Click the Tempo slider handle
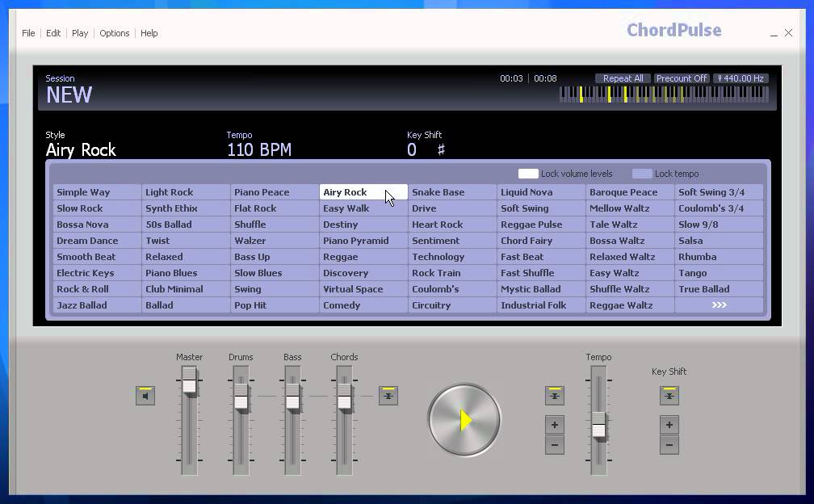The width and height of the screenshot is (814, 504). tap(599, 426)
